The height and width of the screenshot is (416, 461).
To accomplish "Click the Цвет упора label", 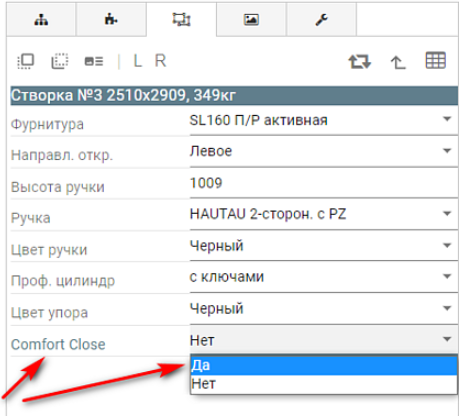I will pyautogui.click(x=49, y=313).
